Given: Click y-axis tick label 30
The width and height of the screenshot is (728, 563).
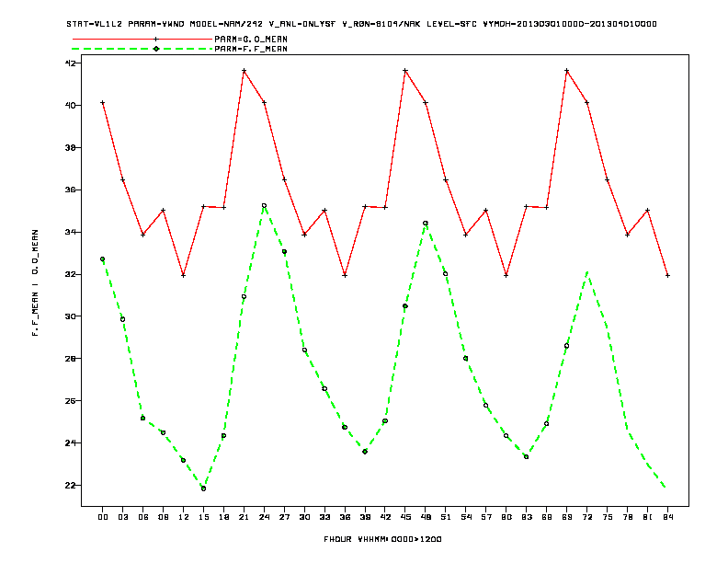Looking at the screenshot, I should tap(71, 316).
